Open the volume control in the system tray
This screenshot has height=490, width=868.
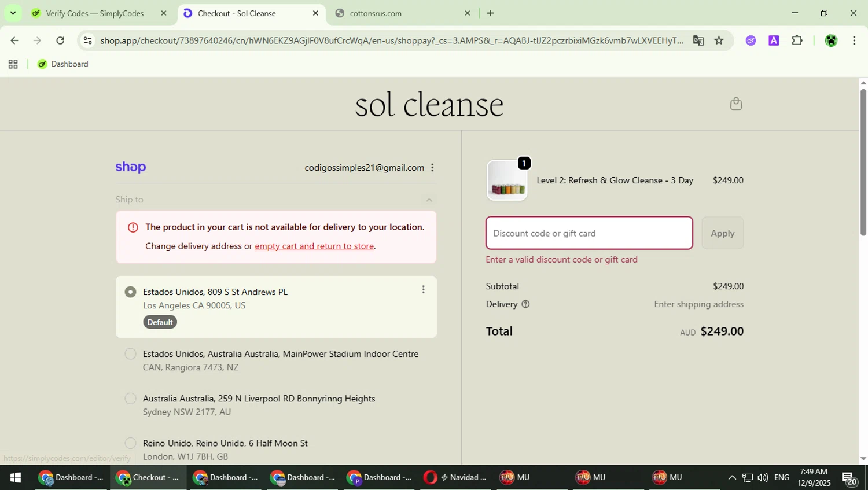(x=763, y=478)
